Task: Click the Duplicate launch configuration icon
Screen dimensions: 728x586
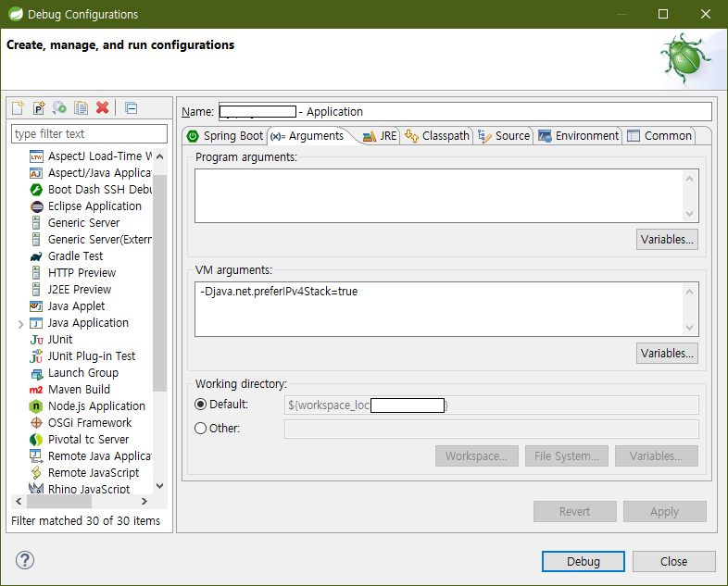Action: [x=81, y=107]
